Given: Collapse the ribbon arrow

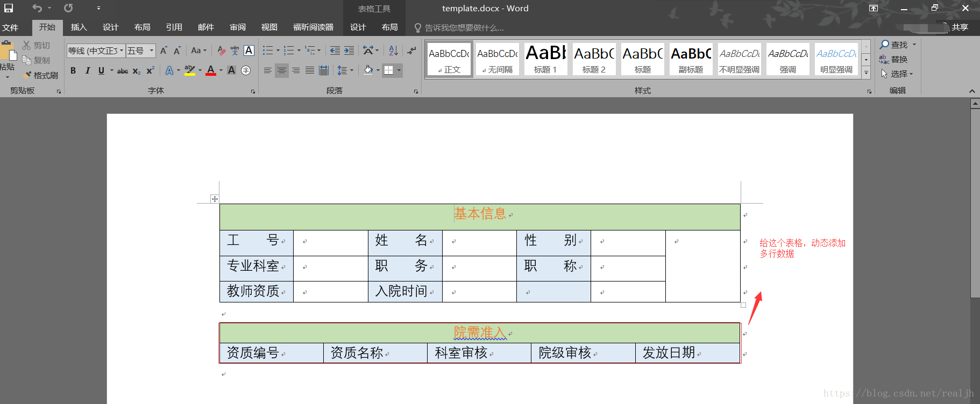Looking at the screenshot, I should click(972, 91).
